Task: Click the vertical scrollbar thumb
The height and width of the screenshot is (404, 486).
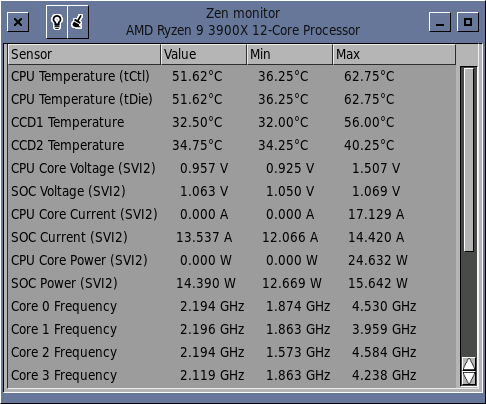Action: click(469, 160)
